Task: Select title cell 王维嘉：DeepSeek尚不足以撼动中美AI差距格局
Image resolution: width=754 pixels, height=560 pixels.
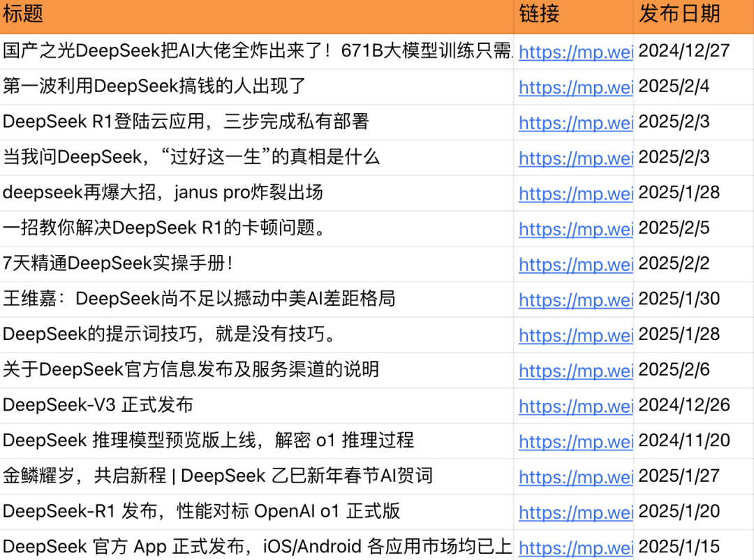Action: [256, 299]
